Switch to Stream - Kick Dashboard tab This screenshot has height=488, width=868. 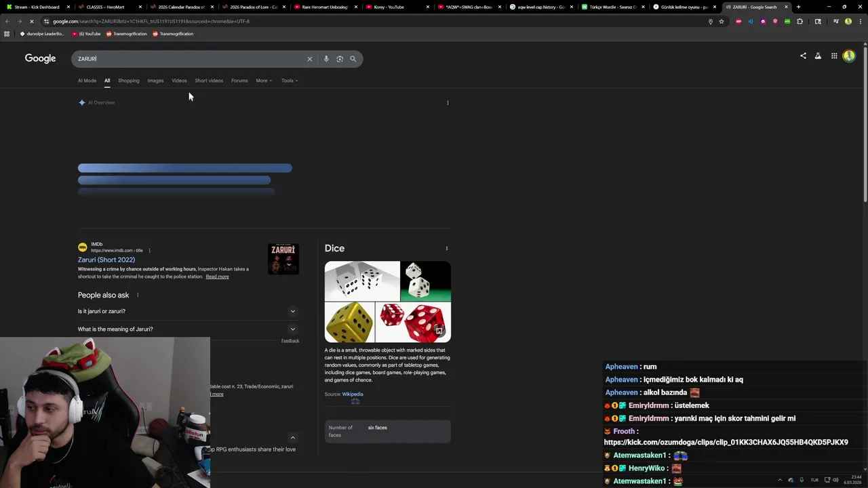pos(37,7)
